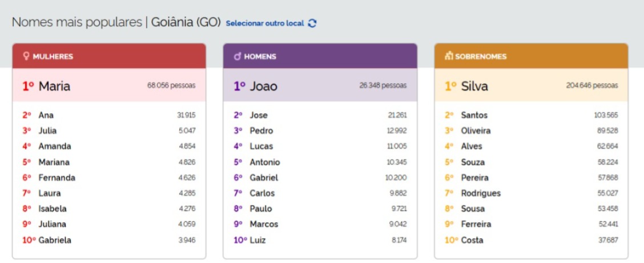This screenshot has height=263, width=644.
Task: Select the Sobrenomes panel header
Action: click(531, 56)
